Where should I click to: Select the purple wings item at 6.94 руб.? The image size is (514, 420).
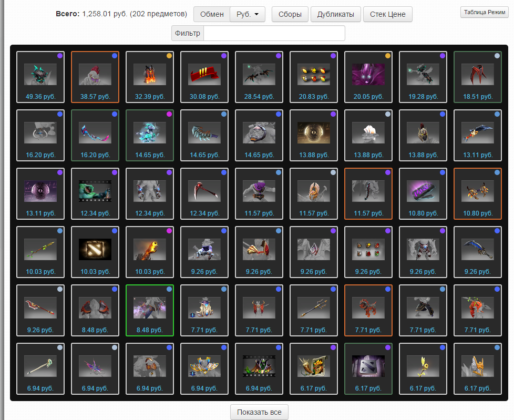(x=95, y=369)
